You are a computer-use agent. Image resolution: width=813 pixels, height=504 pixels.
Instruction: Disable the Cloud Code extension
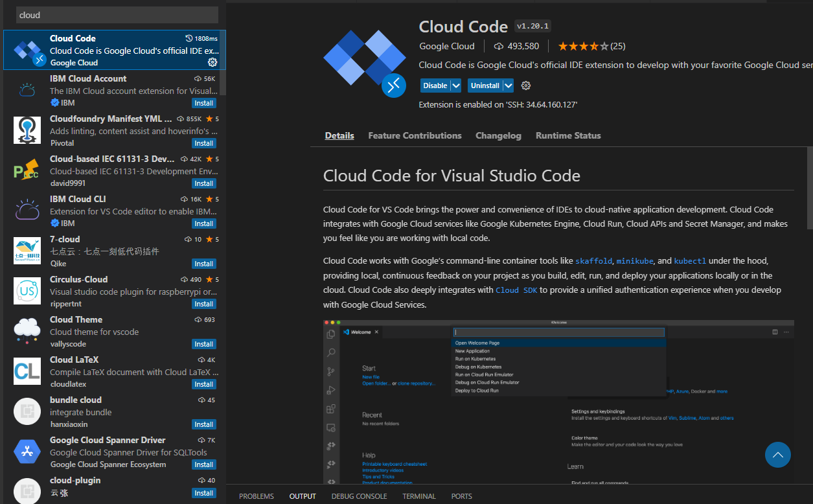click(435, 86)
